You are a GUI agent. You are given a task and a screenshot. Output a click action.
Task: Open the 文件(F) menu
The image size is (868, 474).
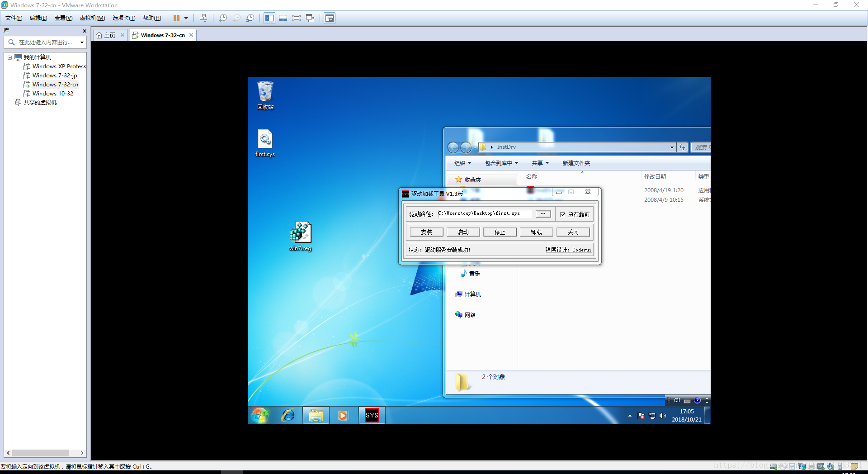(x=14, y=18)
